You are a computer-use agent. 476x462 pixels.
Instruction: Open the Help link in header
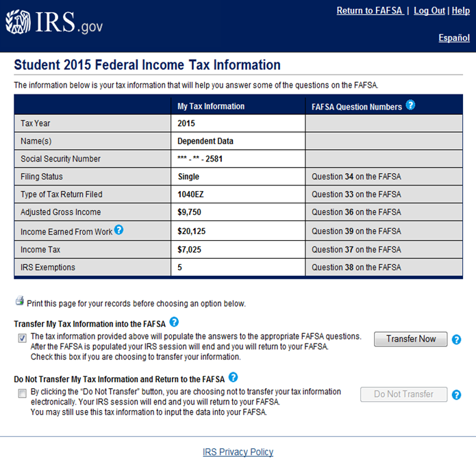point(460,11)
